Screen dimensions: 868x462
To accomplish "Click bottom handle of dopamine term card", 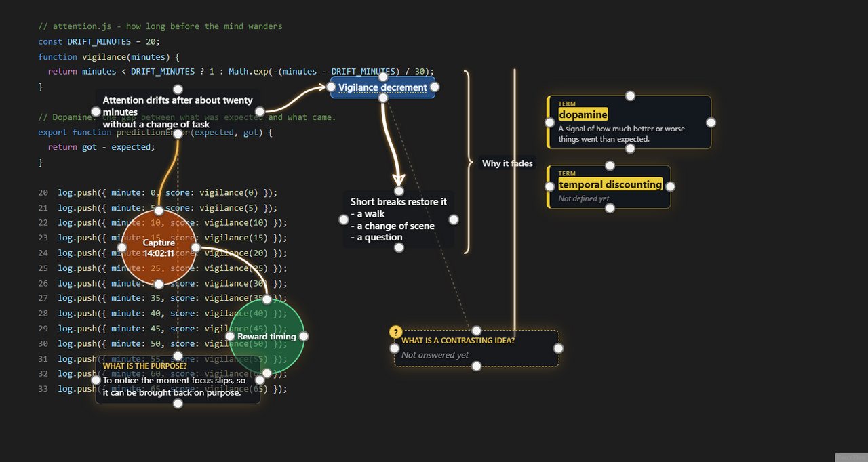I will coord(630,148).
